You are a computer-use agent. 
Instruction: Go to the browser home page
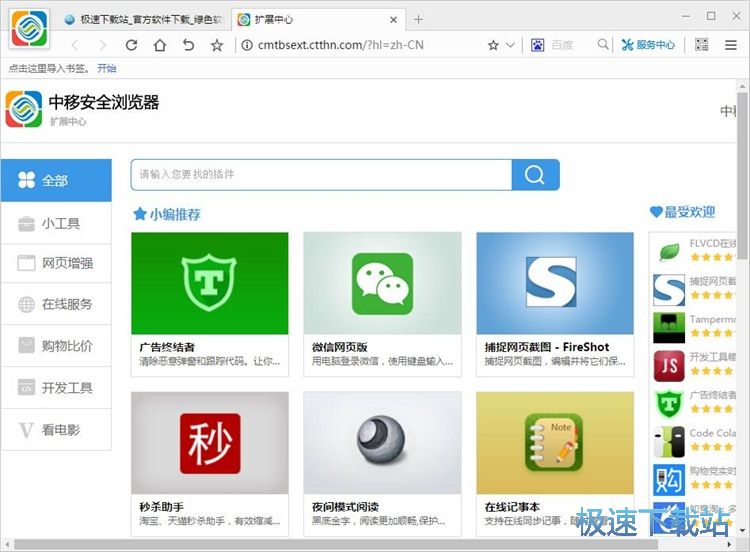[160, 45]
